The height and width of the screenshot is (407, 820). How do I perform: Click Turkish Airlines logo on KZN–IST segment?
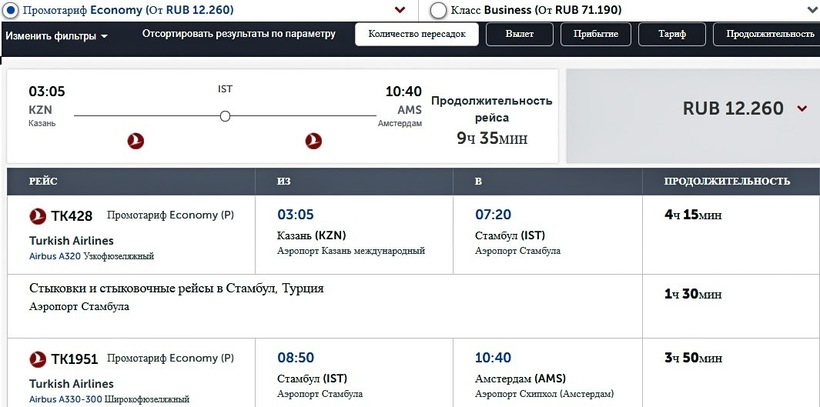[137, 141]
